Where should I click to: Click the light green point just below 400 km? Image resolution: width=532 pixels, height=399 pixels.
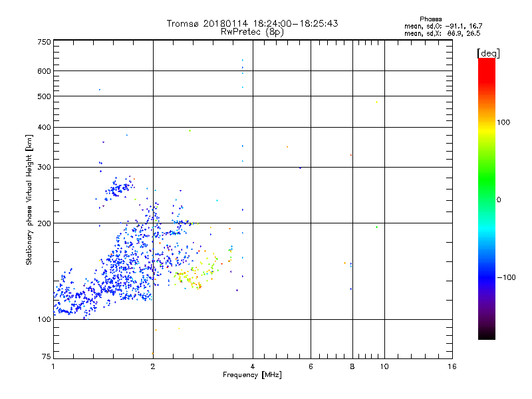190,130
